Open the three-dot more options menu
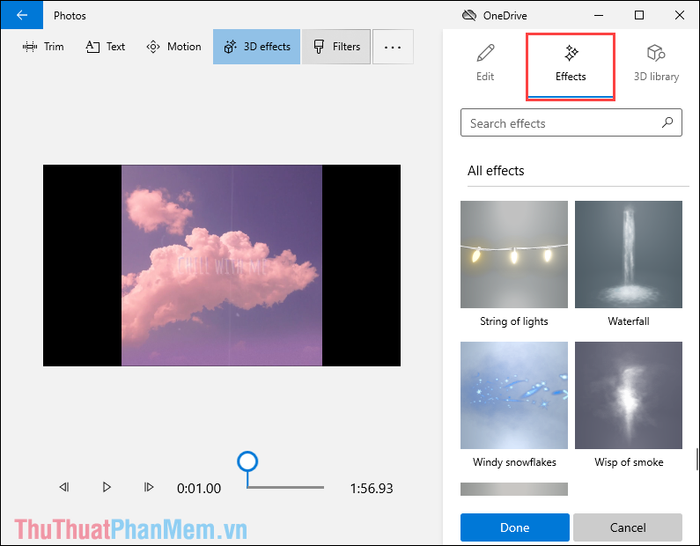Image resolution: width=700 pixels, height=546 pixels. [x=393, y=47]
